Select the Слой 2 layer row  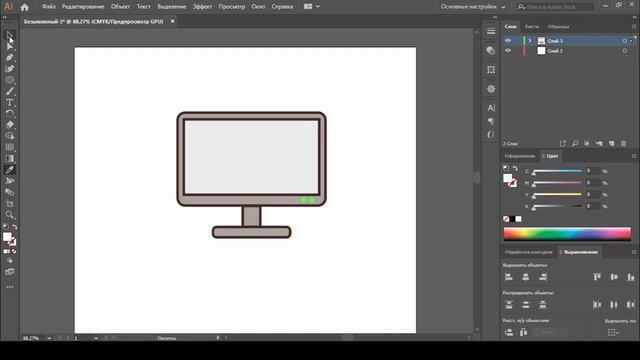pos(568,51)
